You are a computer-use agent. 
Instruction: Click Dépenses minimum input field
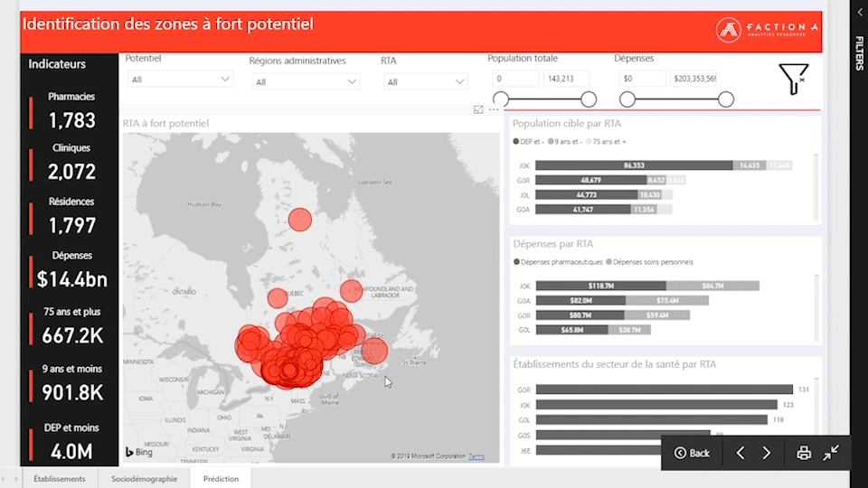[x=642, y=79]
